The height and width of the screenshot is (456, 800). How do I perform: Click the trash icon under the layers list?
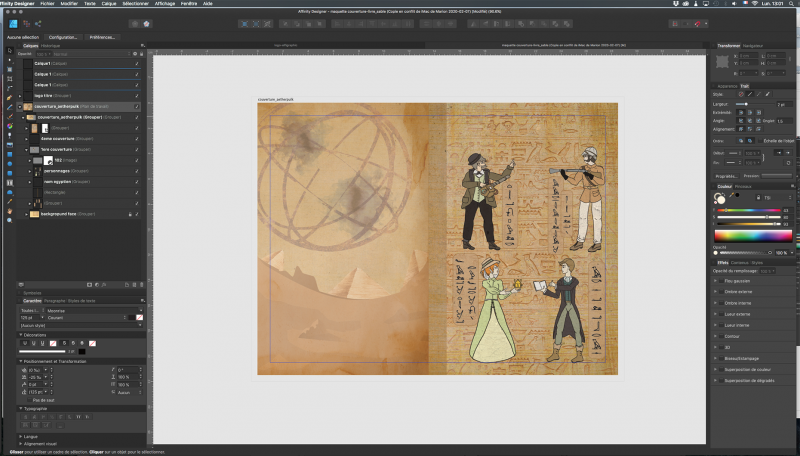142,285
